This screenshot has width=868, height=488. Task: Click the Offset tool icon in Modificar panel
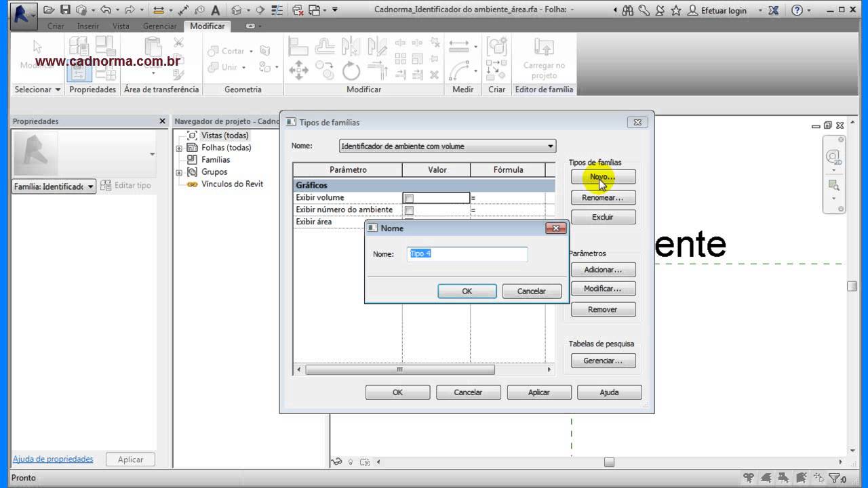point(325,46)
